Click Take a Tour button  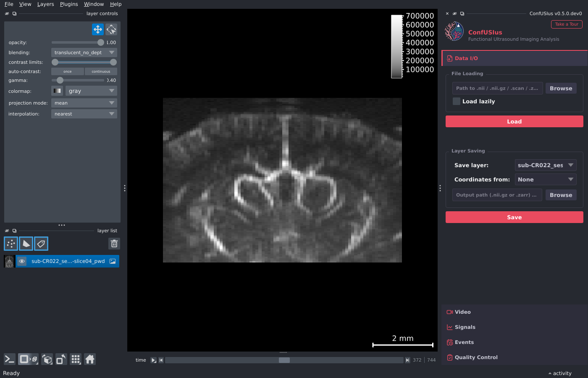pos(567,24)
